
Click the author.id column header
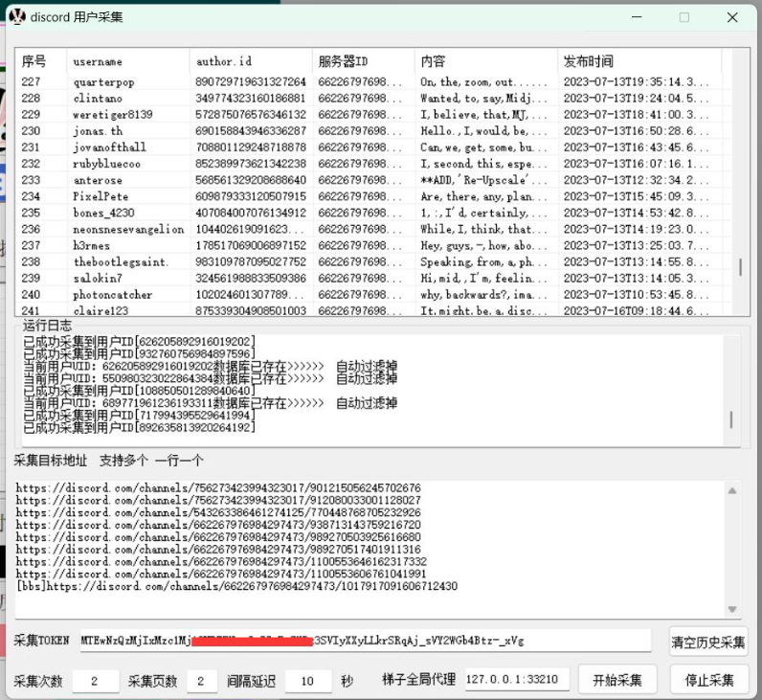251,61
